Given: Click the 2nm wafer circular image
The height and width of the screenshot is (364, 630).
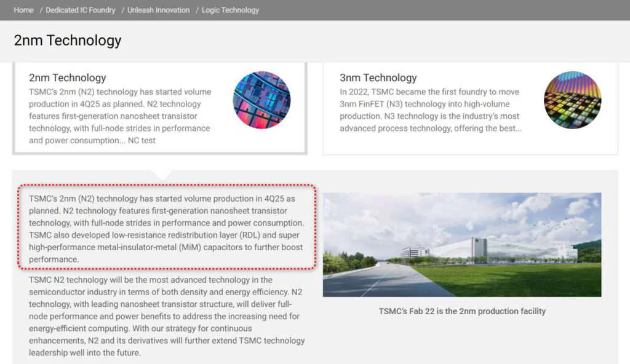Looking at the screenshot, I should [x=262, y=100].
